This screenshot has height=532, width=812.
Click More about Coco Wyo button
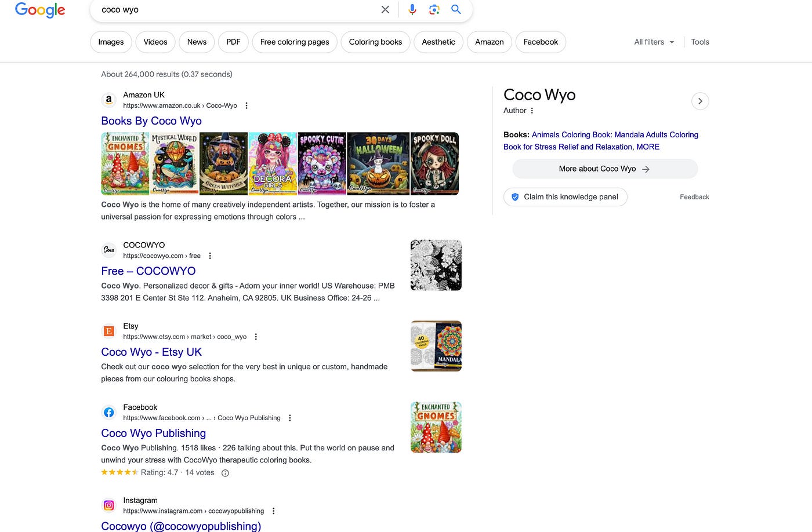tap(605, 169)
